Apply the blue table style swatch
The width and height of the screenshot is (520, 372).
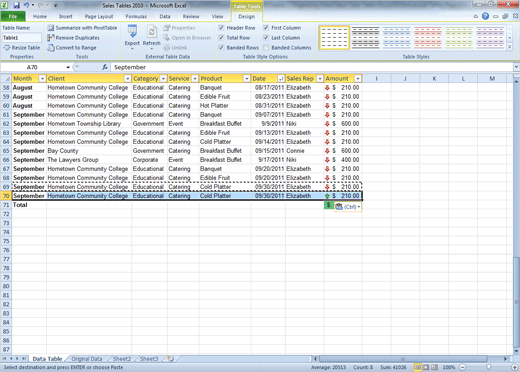[397, 38]
